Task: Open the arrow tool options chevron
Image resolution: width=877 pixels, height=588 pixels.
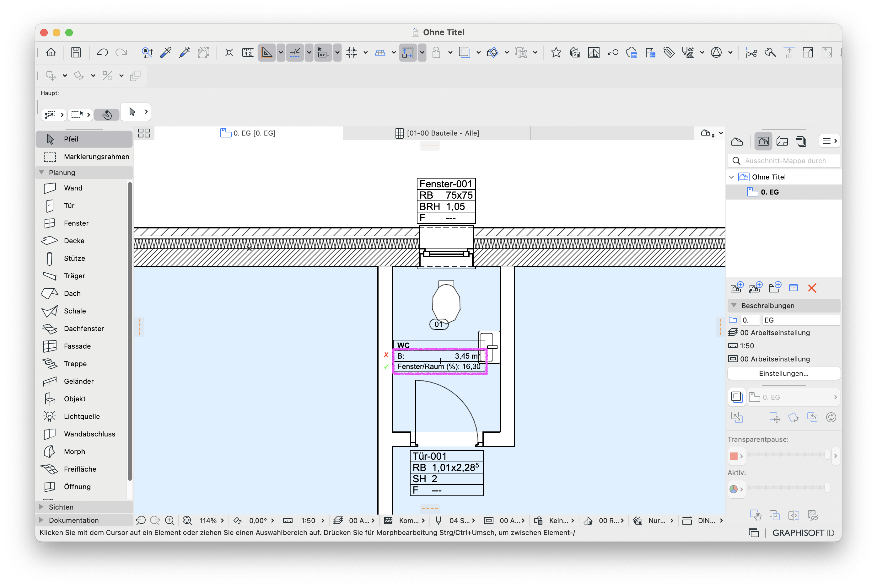Action: coord(146,112)
